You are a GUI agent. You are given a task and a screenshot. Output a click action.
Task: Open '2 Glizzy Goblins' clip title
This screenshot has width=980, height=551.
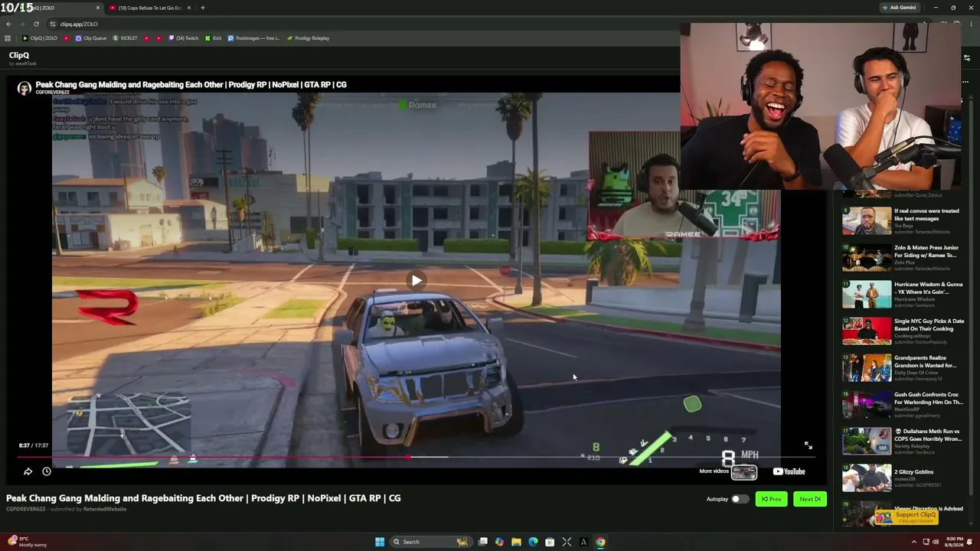pyautogui.click(x=913, y=472)
